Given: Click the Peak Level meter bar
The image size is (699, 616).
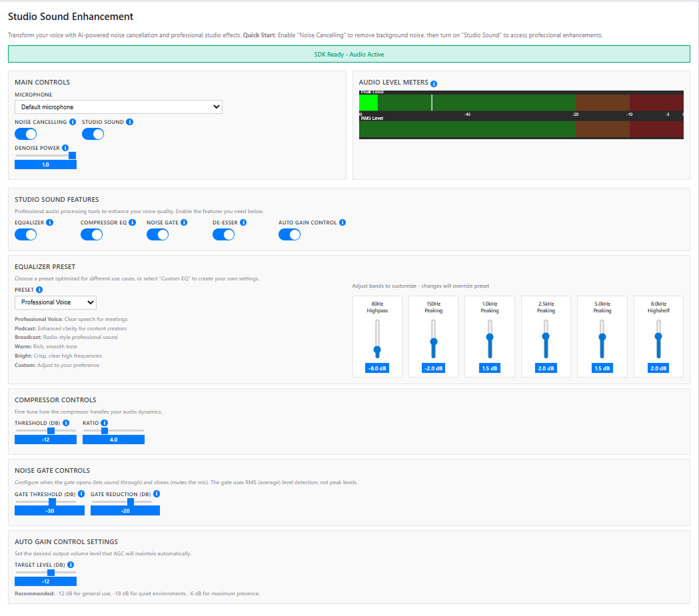Looking at the screenshot, I should coord(521,103).
